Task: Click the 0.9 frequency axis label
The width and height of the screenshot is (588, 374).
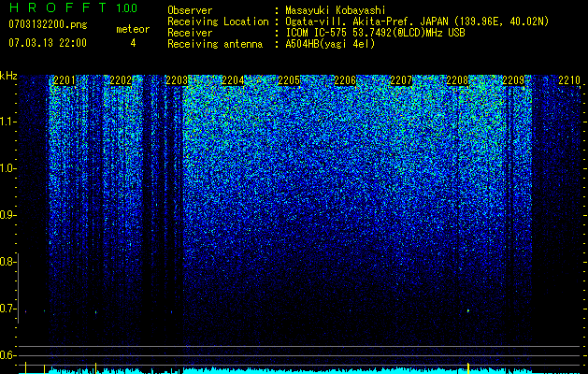Action: pos(7,215)
